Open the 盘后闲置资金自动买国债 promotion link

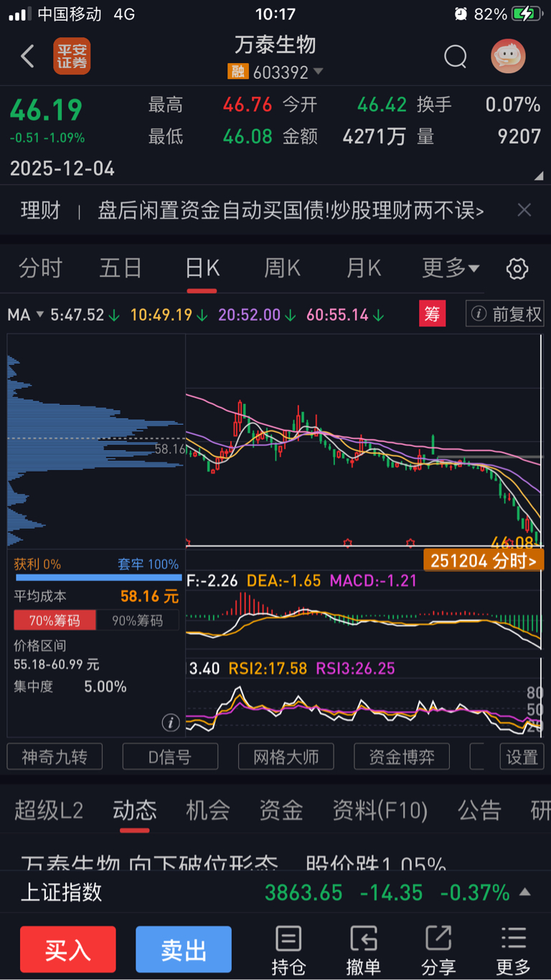click(291, 210)
